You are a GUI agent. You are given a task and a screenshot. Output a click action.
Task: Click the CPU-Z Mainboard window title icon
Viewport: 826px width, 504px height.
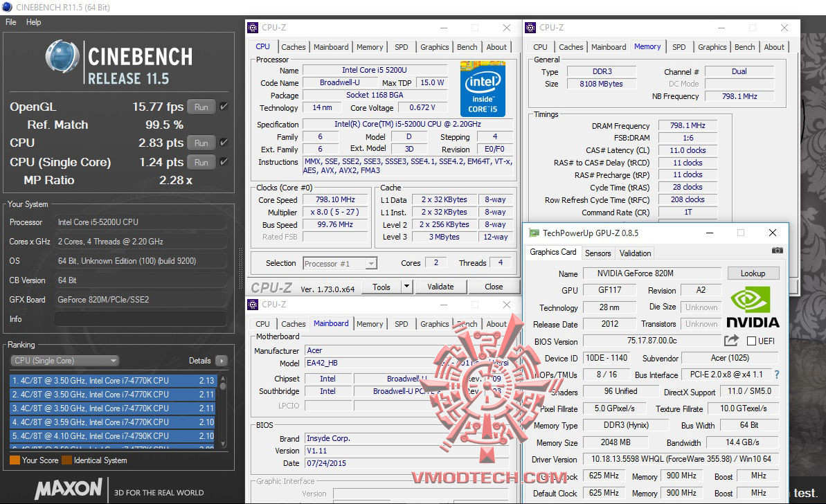click(x=253, y=305)
